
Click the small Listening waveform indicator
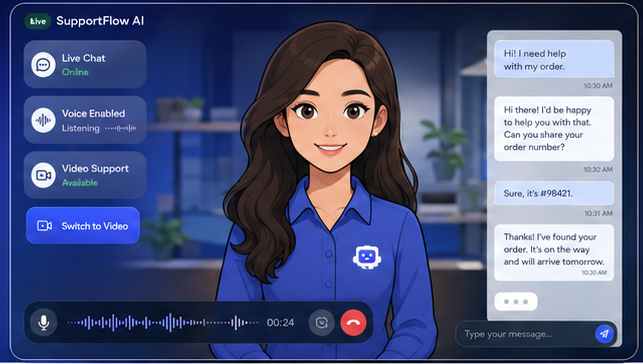[x=121, y=128]
